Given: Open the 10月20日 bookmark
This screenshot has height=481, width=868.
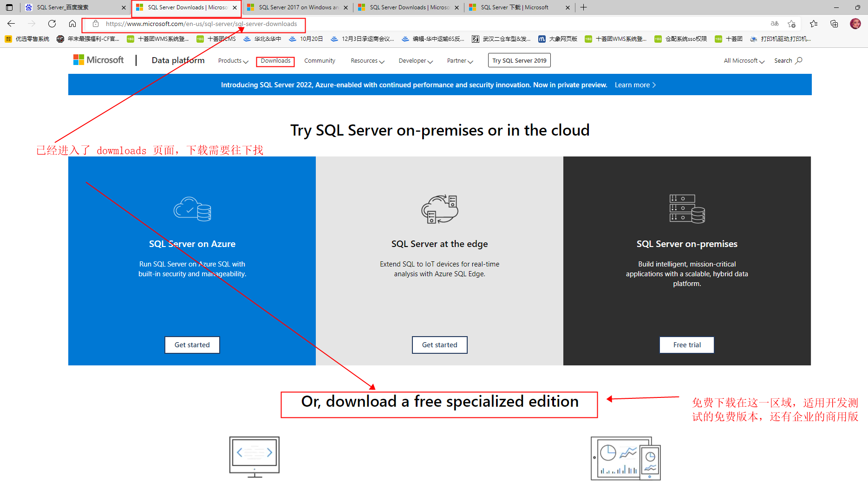Looking at the screenshot, I should click(x=306, y=39).
